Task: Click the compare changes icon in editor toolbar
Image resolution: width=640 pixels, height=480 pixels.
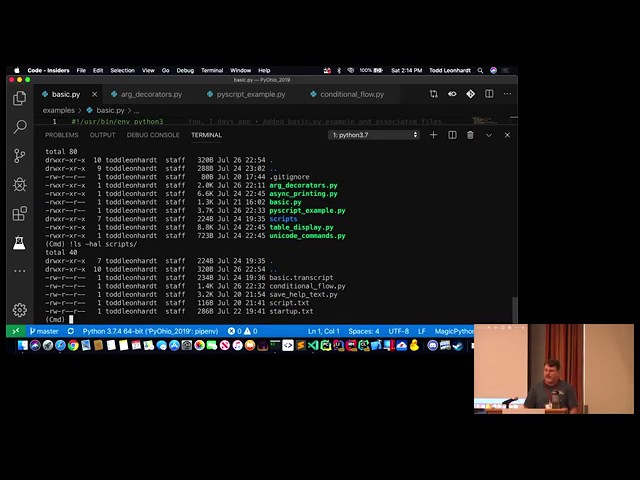Action: pos(433,94)
